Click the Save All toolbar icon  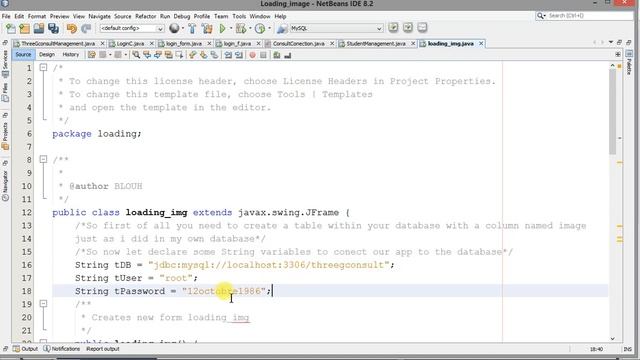[x=53, y=28]
